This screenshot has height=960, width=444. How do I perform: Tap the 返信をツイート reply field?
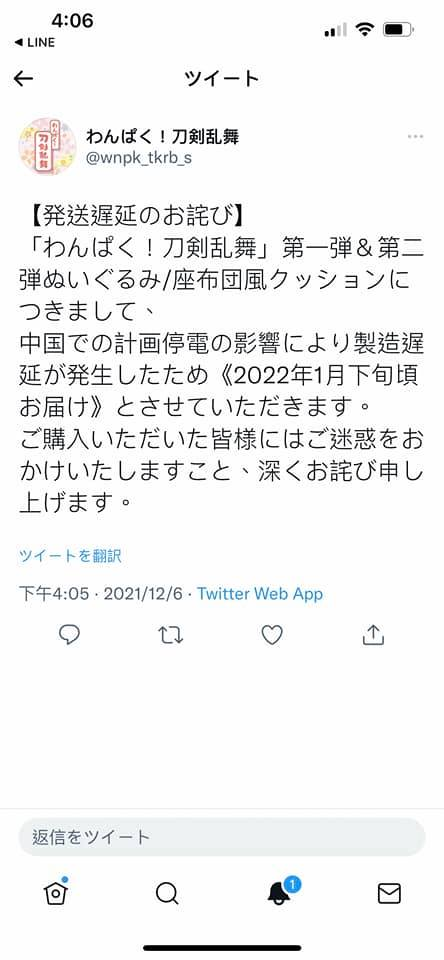click(222, 837)
